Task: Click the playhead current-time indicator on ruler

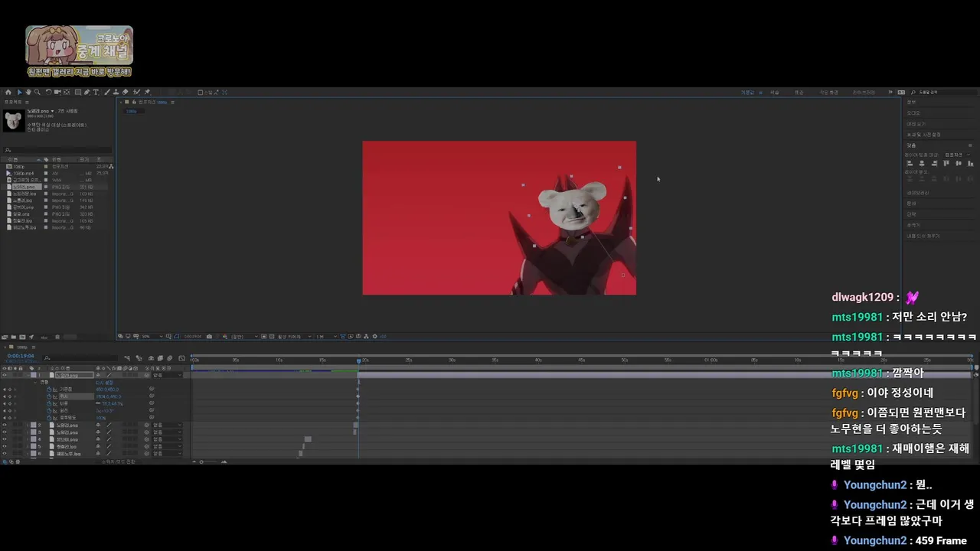Action: pos(358,360)
